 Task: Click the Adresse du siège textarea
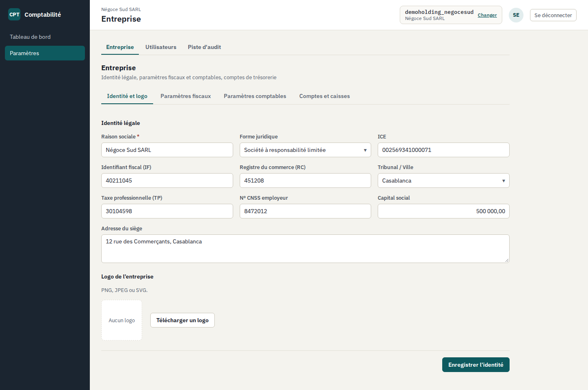click(x=305, y=249)
